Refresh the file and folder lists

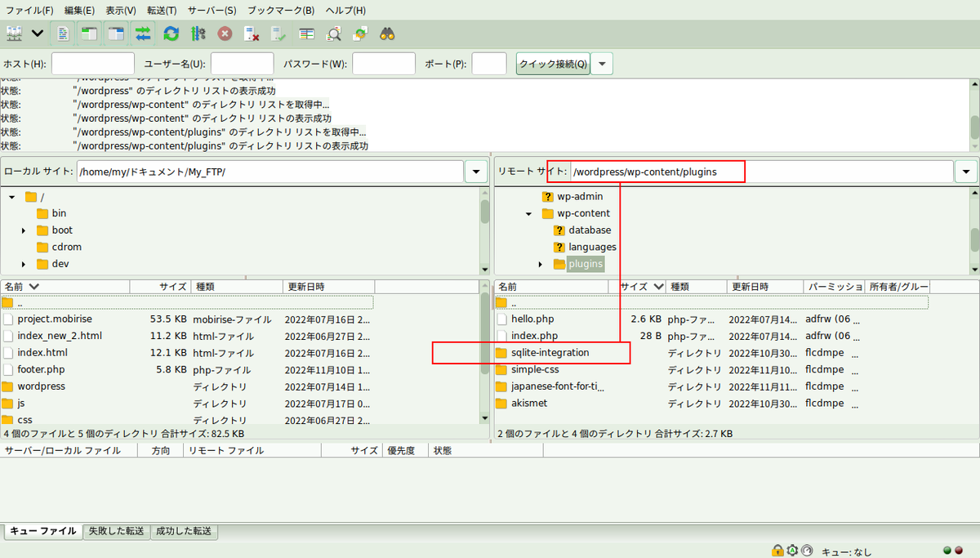click(171, 33)
